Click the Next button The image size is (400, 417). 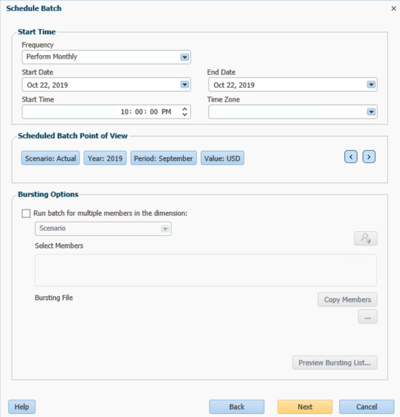tap(305, 407)
